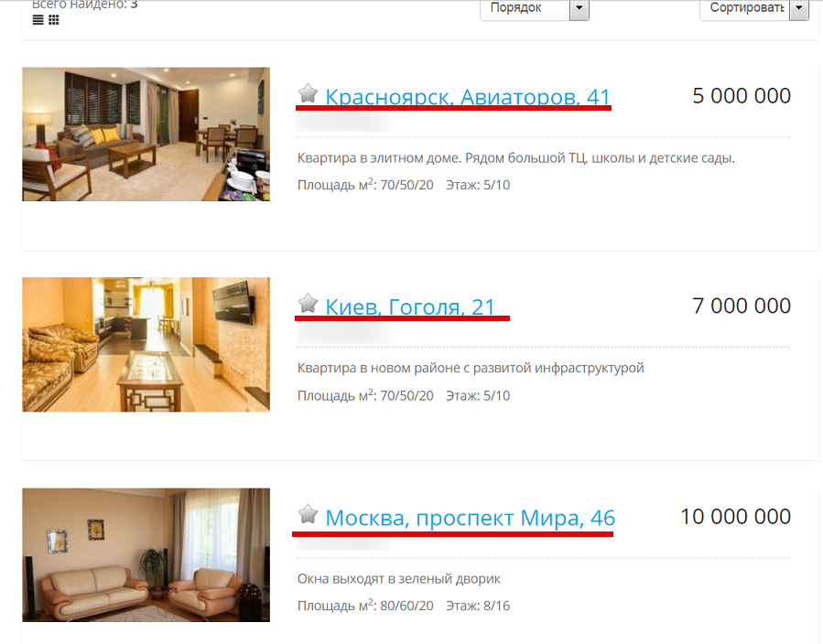
Task: Open listing Москва, проспект Мира, 46
Action: tap(470, 518)
